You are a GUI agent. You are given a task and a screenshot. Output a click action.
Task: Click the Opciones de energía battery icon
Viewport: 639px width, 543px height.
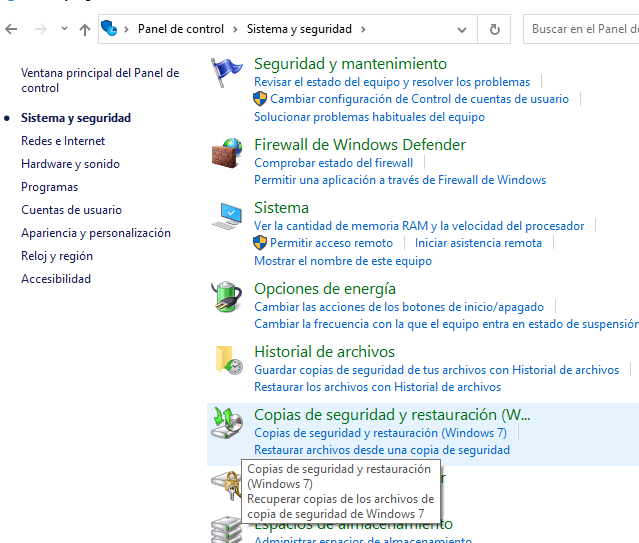[227, 296]
